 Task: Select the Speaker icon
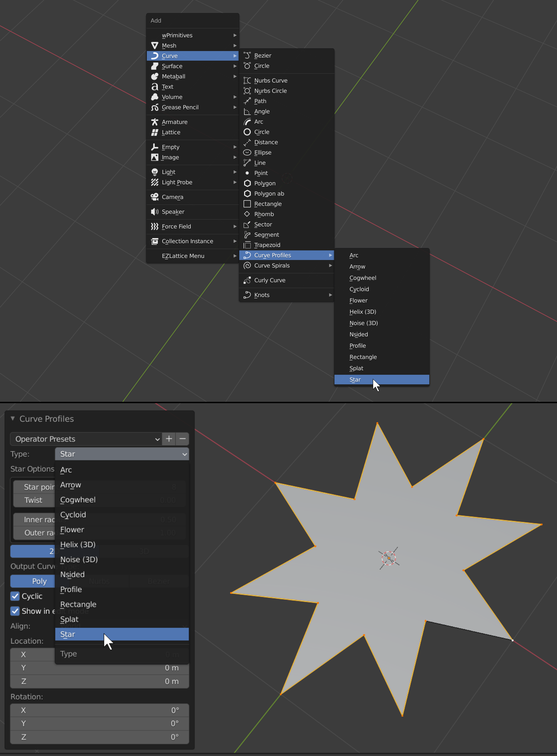pos(154,212)
